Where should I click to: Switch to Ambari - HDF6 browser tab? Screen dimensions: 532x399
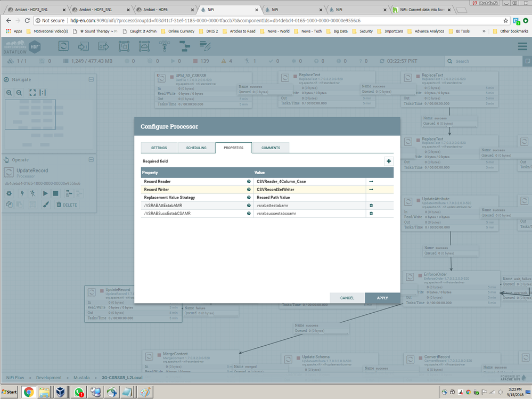click(165, 10)
